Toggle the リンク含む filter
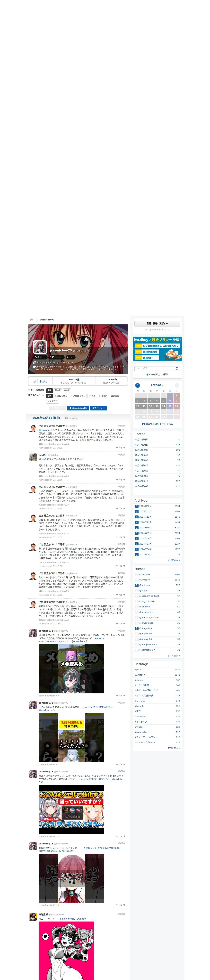This screenshot has width=210, height=980. tap(53, 401)
